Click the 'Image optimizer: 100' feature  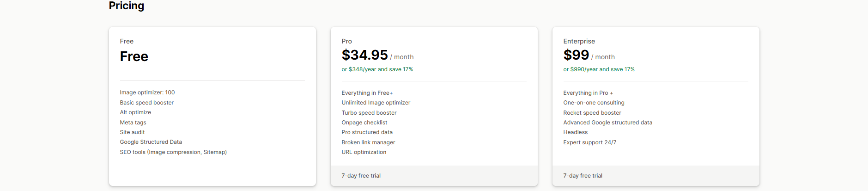click(x=147, y=92)
